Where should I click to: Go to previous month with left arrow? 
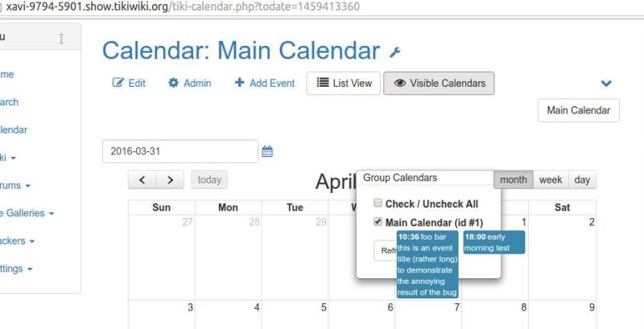142,179
